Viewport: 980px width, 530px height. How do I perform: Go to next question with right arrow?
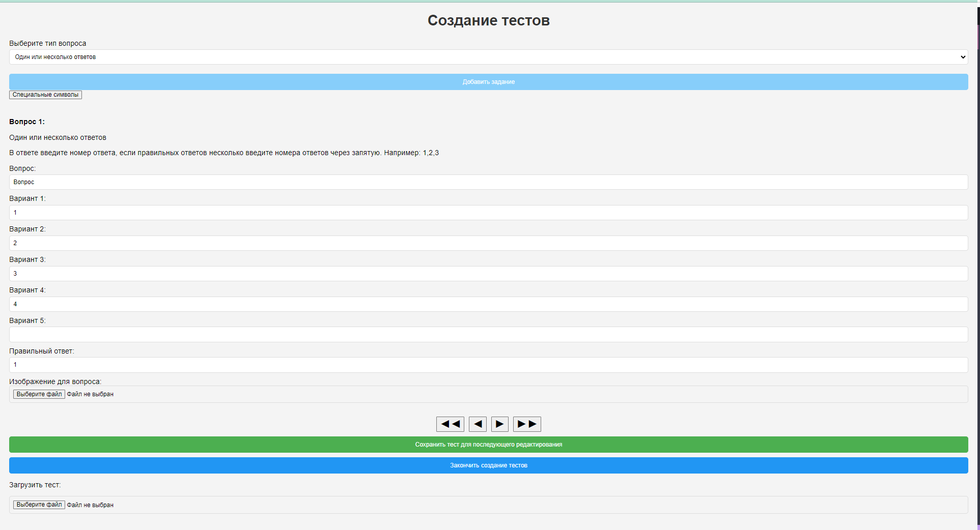coord(499,424)
